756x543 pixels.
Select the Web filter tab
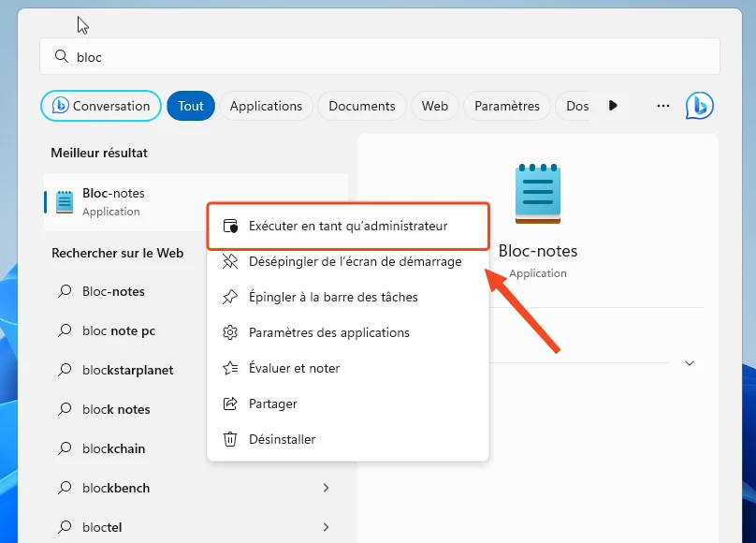click(434, 106)
